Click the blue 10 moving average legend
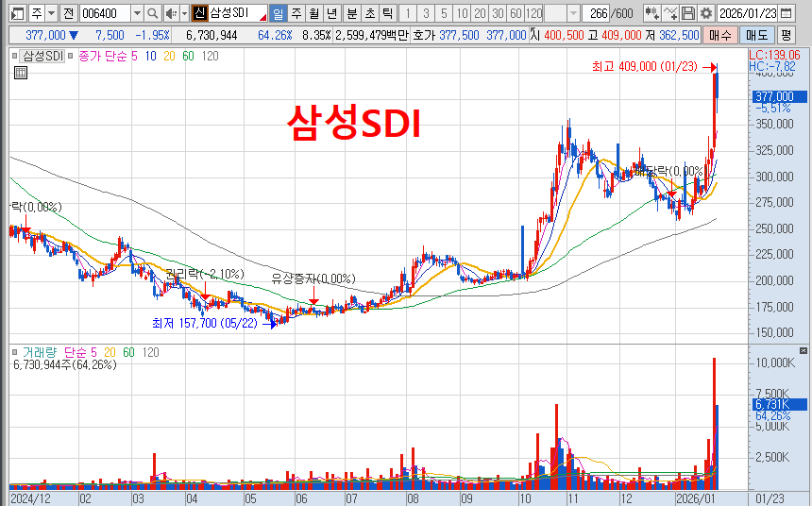This screenshot has width=812, height=506. (x=151, y=56)
